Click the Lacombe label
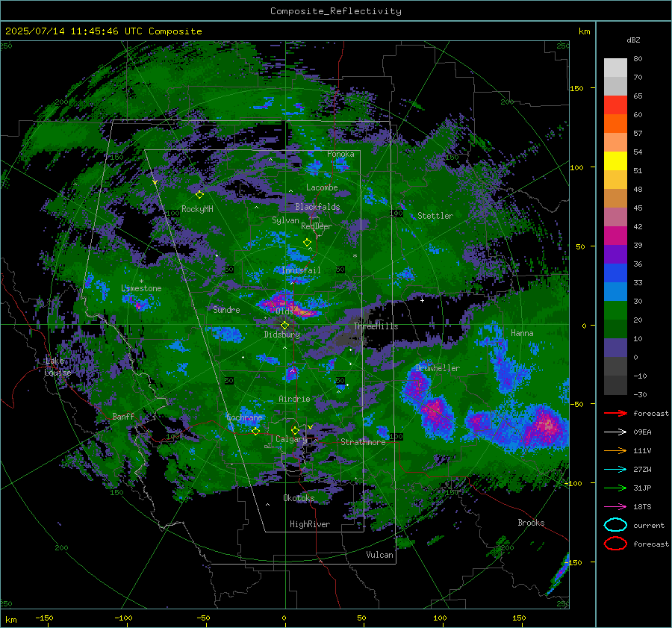 coord(322,187)
